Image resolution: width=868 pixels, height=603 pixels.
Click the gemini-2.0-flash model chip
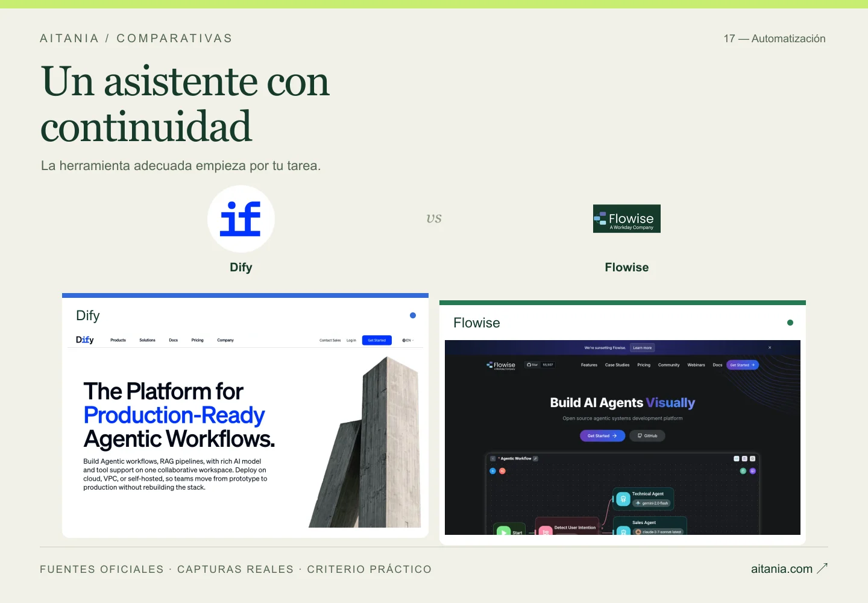(652, 503)
